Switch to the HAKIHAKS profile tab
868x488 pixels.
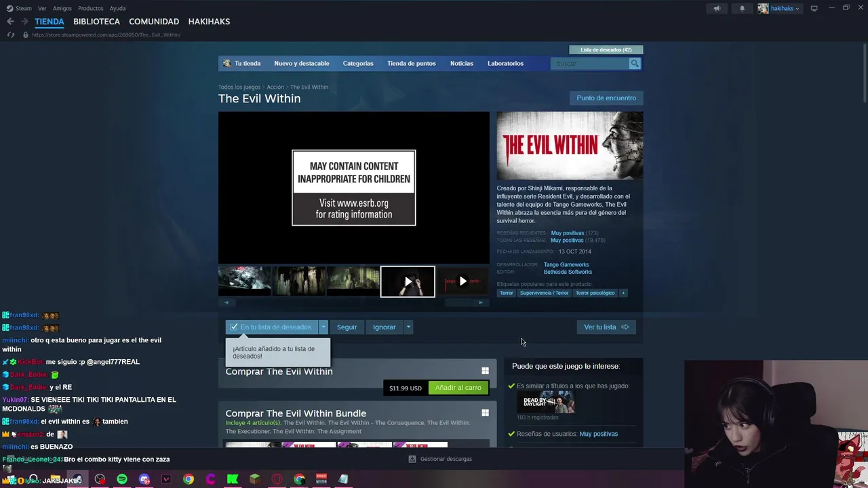point(209,22)
